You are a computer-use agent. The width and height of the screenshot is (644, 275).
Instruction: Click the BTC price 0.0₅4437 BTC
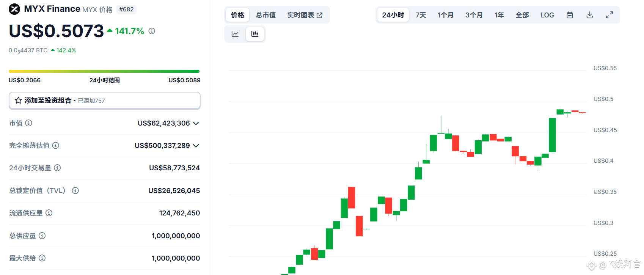[x=28, y=50]
